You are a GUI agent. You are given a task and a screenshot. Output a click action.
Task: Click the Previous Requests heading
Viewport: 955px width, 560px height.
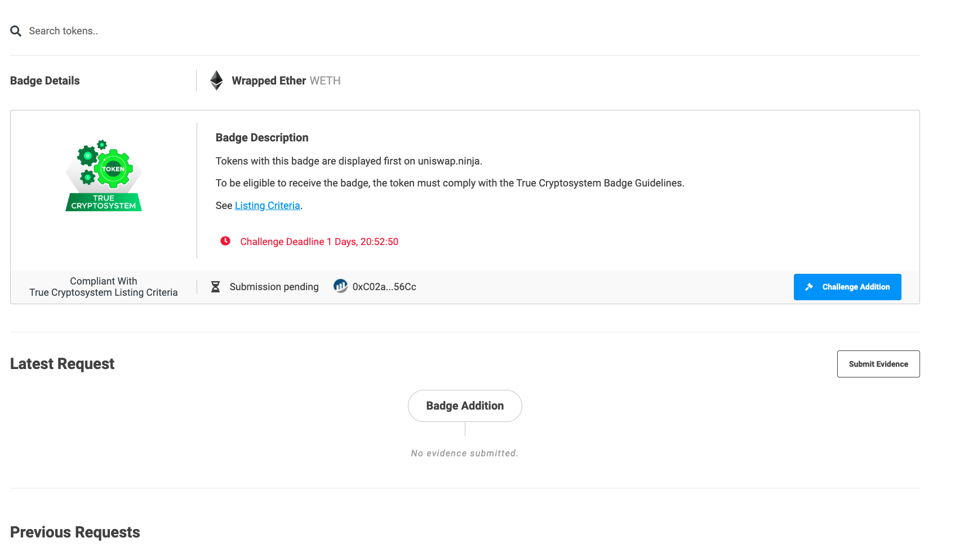click(x=75, y=532)
